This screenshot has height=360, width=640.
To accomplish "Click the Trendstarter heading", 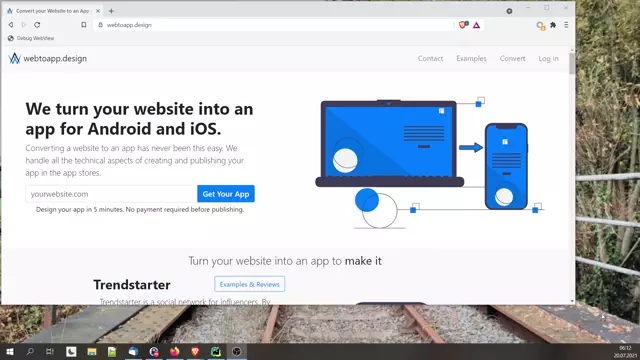I will [132, 284].
